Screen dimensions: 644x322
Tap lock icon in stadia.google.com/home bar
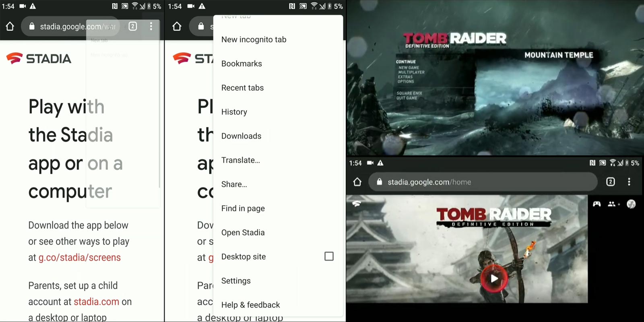[379, 182]
